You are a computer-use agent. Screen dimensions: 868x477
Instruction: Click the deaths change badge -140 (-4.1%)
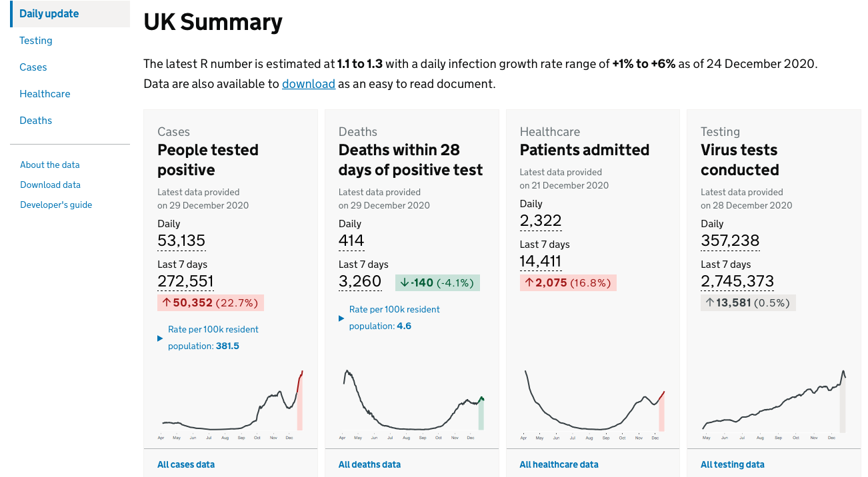[437, 282]
